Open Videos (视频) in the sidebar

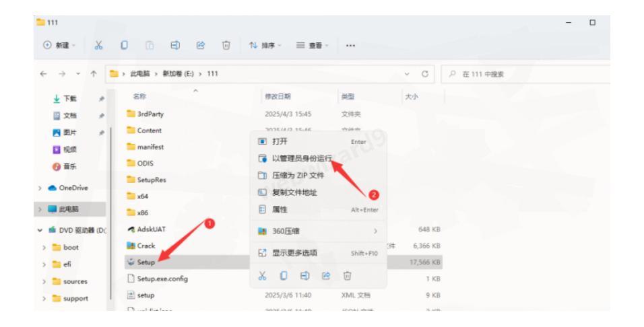[x=65, y=149]
